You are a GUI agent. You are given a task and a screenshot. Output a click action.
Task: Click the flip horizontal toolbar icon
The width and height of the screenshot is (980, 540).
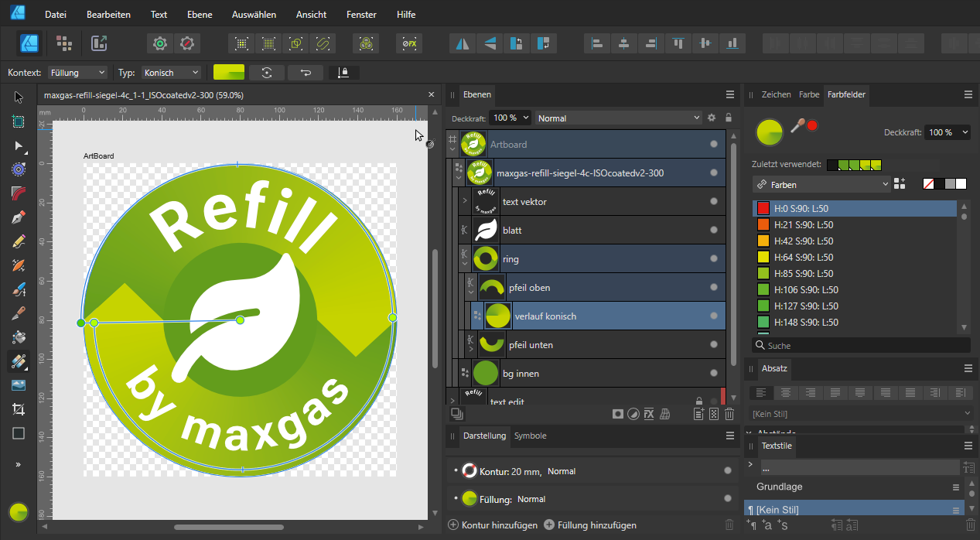pos(463,43)
